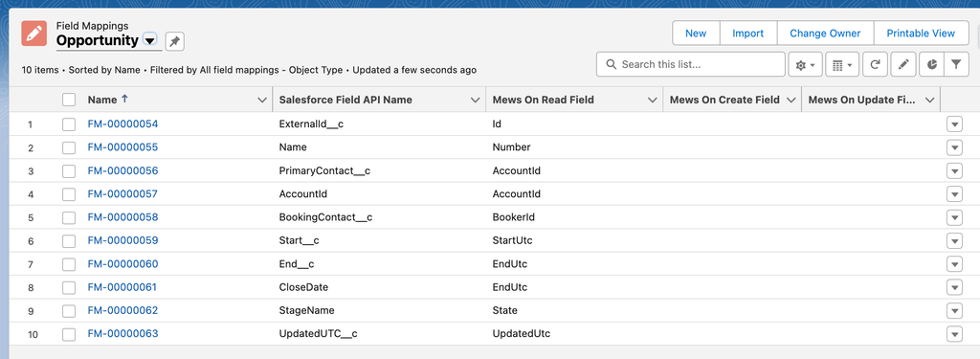Show row actions for FM-00000059
The image size is (980, 359).
click(x=954, y=241)
